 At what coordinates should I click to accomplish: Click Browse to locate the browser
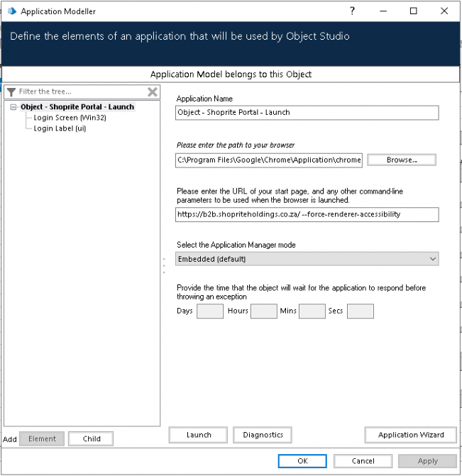click(x=402, y=160)
